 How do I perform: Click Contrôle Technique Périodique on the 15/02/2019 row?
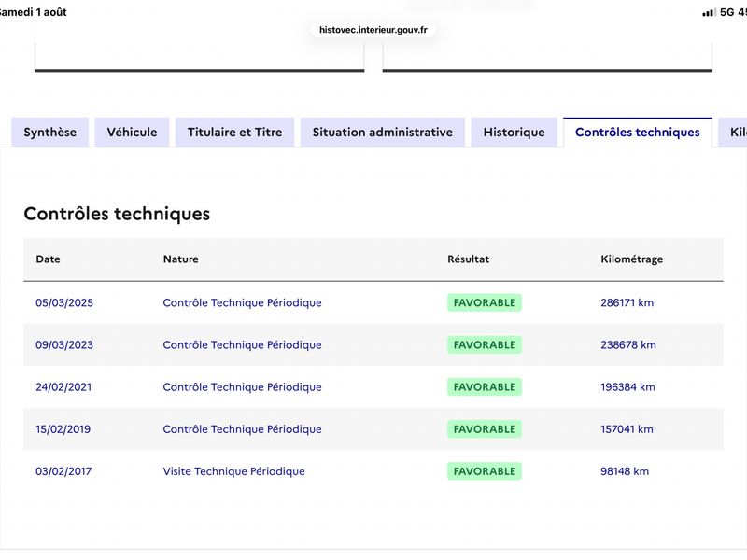[x=242, y=429]
